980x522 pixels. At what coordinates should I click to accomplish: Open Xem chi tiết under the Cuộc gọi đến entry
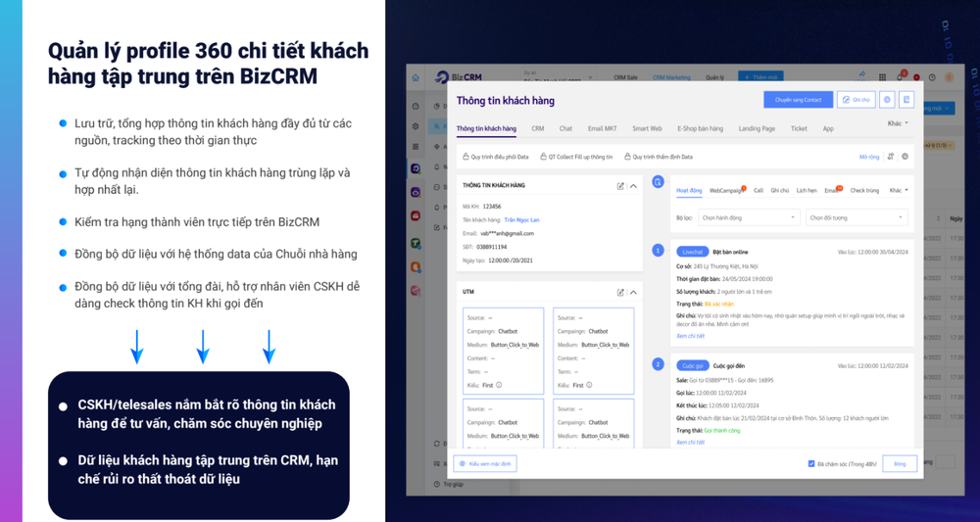pyautogui.click(x=690, y=442)
